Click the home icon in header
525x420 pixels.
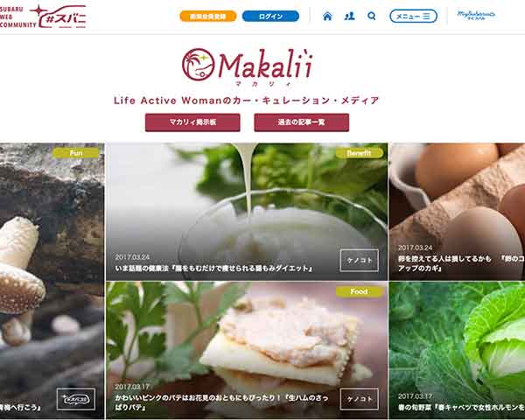coord(327,16)
